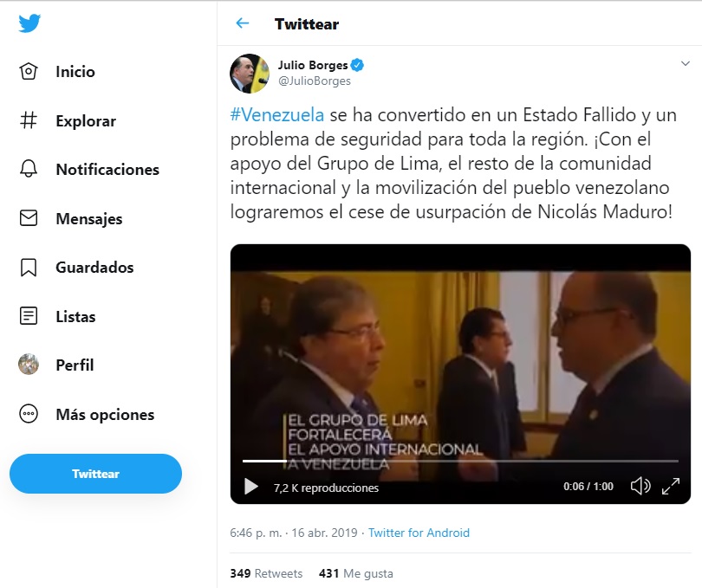
Task: View the 349 Retweets list
Action: coord(266,573)
